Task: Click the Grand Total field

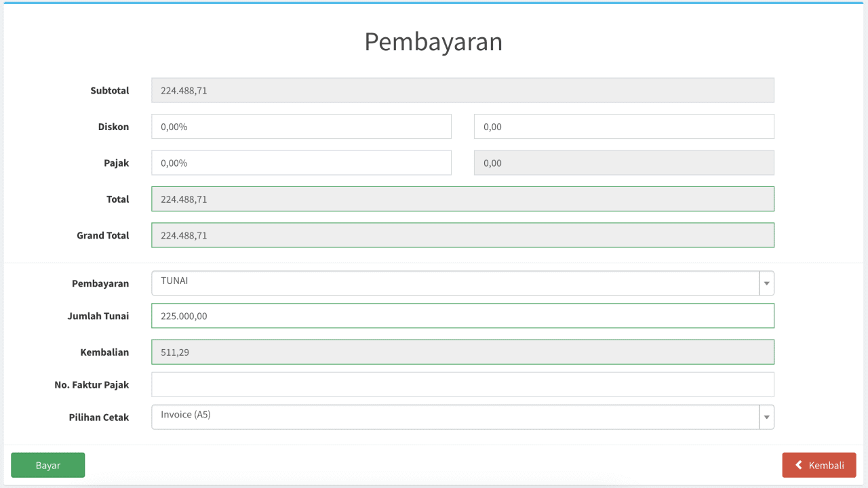Action: click(462, 235)
